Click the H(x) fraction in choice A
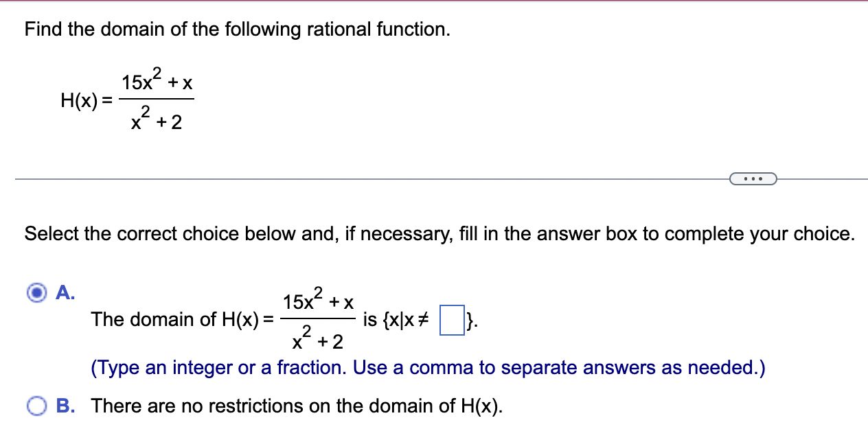Screen dimensions: 868x442 317,318
